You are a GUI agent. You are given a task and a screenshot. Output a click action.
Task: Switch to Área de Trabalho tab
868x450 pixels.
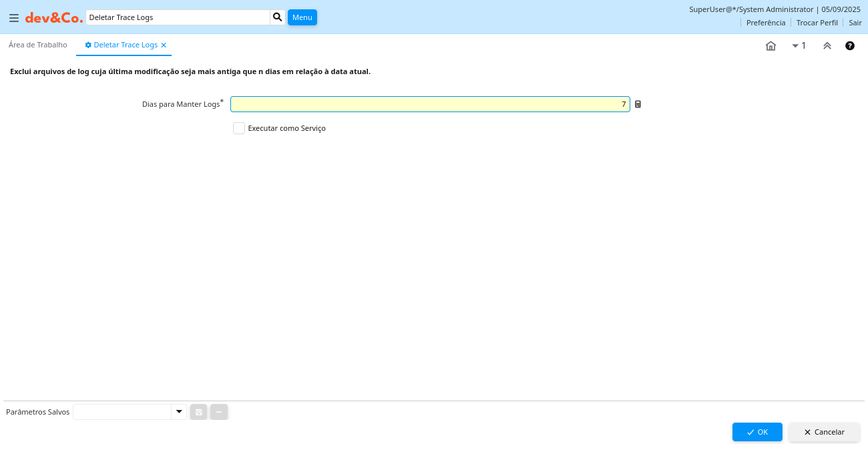(x=38, y=45)
